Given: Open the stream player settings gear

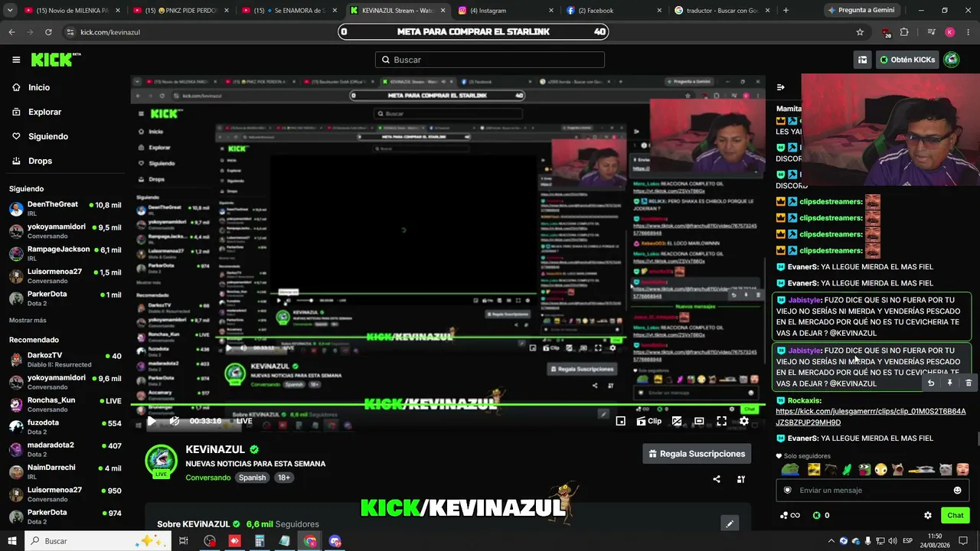Looking at the screenshot, I should point(743,421).
